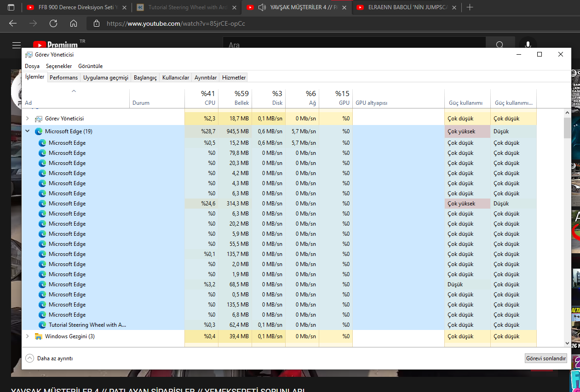Click Daha az ayrıntı collapse arrow
Screen dimensions: 580x392
pyautogui.click(x=30, y=358)
